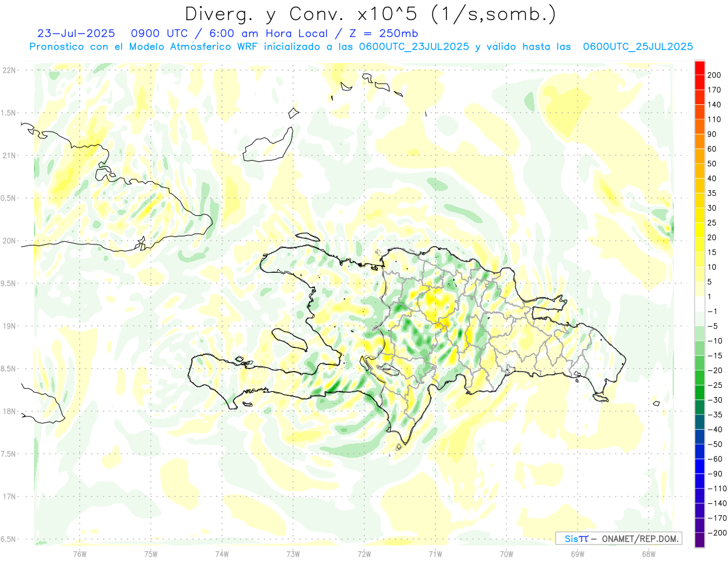The height and width of the screenshot is (562, 728).
Task: Click the positive '170' color bar label
Action: [714, 90]
